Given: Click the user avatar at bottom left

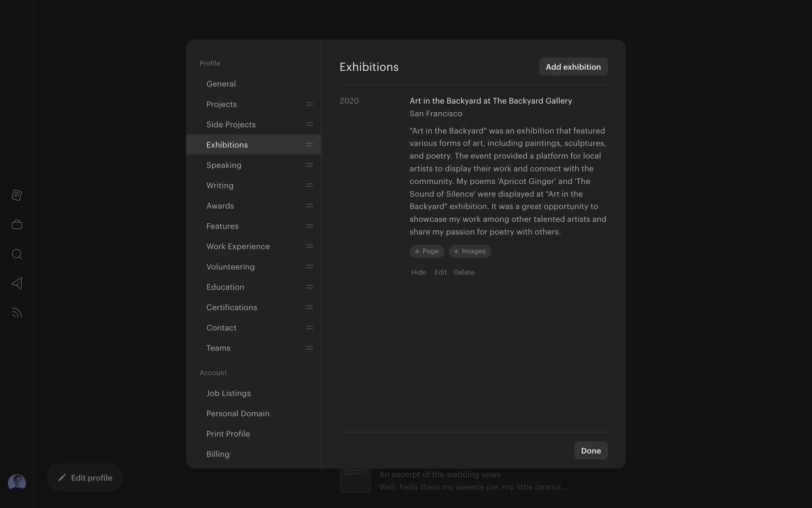Looking at the screenshot, I should [17, 483].
